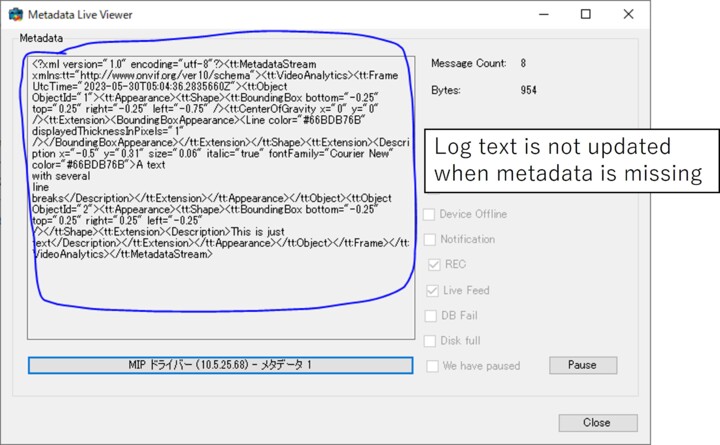Screen dimensions: 720x445
Task: Toggle the Notification checkbox
Action: click(429, 239)
